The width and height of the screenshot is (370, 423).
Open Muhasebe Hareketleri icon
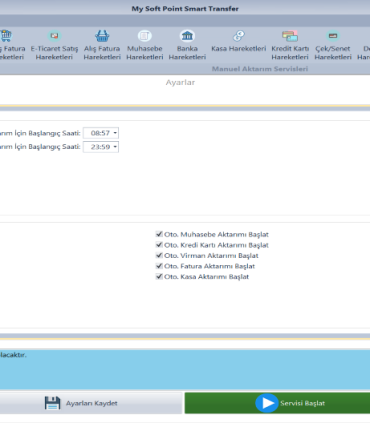145,36
